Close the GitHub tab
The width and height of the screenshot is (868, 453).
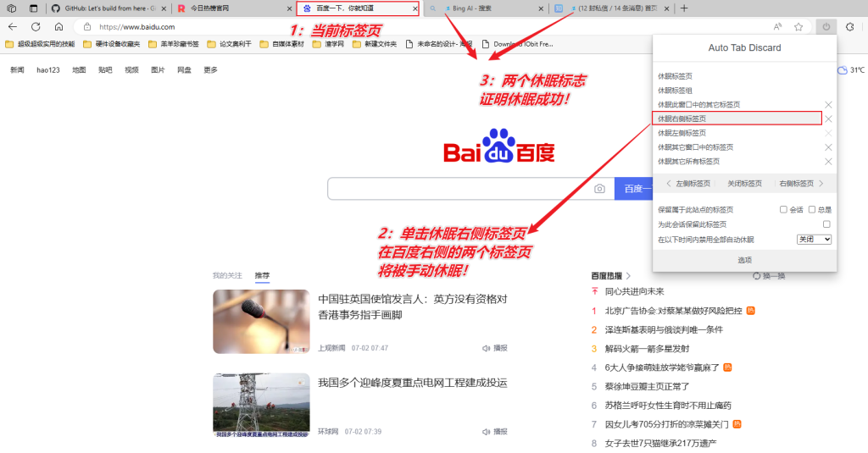[164, 8]
